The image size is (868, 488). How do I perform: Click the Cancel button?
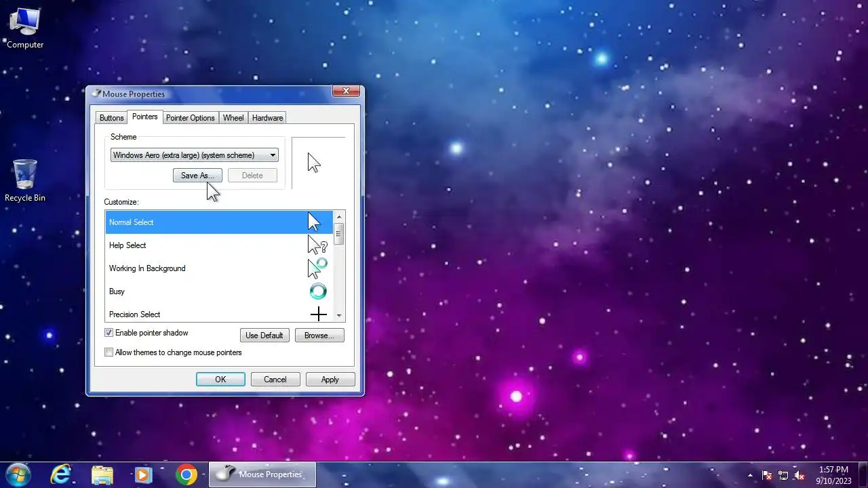275,380
